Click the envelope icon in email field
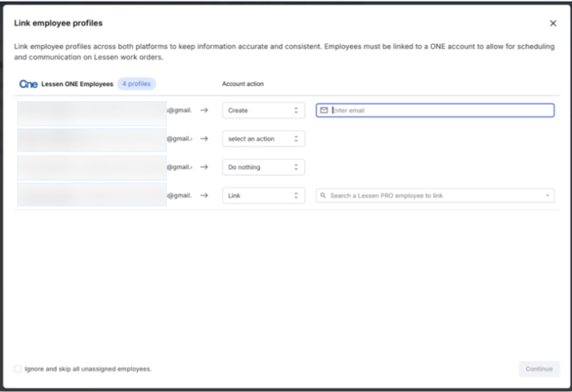This screenshot has width=572, height=392. tap(324, 110)
